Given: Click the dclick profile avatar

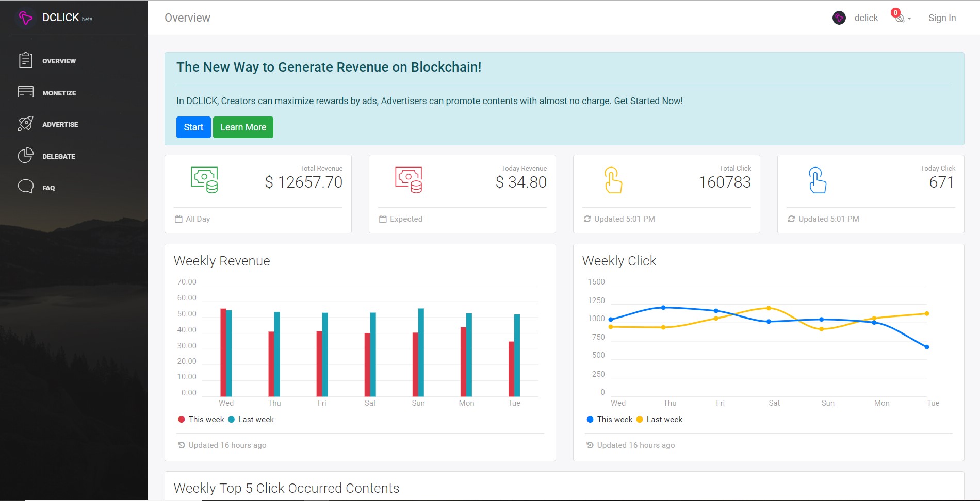Looking at the screenshot, I should [x=839, y=18].
